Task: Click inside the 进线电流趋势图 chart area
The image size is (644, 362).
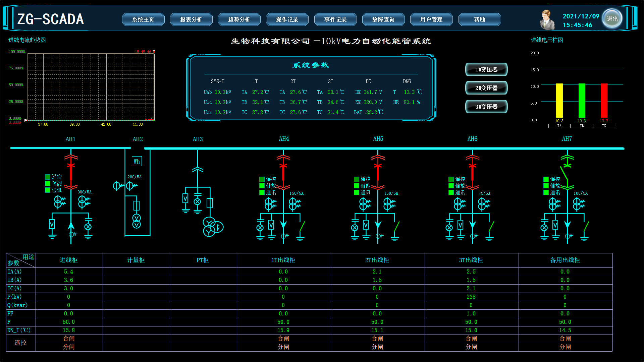Action: click(x=91, y=86)
